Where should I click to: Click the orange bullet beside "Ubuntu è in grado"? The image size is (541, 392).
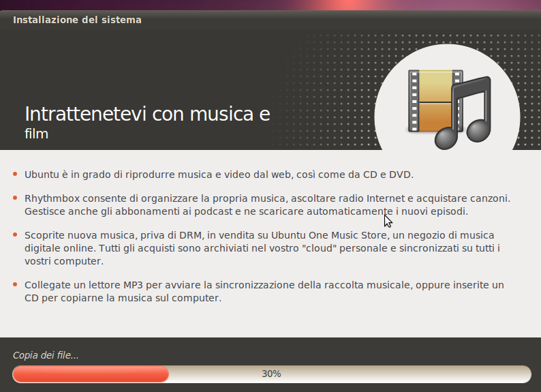pyautogui.click(x=15, y=175)
